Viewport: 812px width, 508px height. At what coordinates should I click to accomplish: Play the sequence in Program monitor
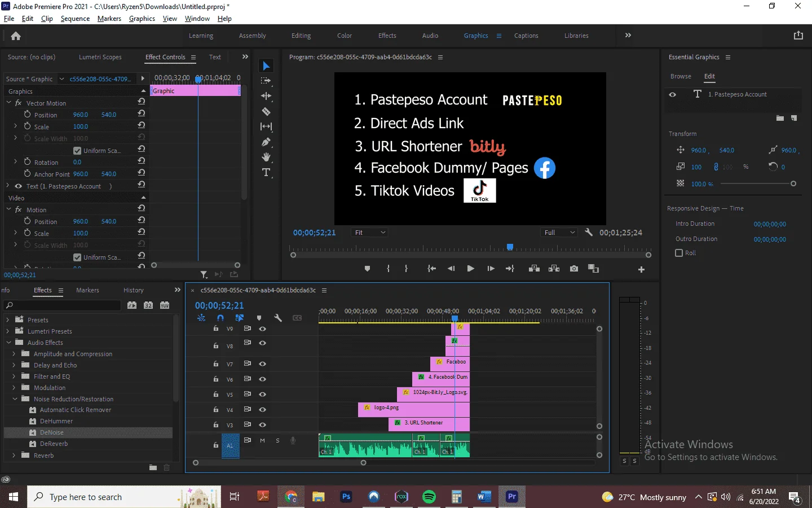tap(471, 269)
